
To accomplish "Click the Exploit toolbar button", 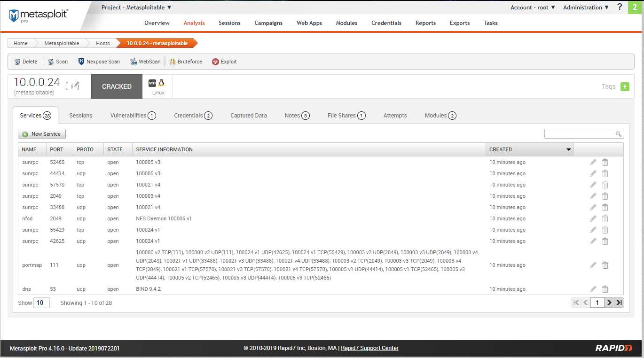I will point(225,62).
